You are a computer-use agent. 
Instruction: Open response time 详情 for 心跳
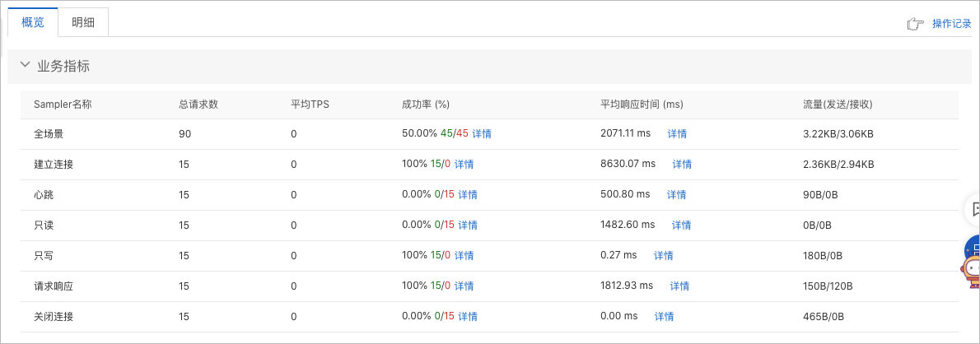point(676,195)
